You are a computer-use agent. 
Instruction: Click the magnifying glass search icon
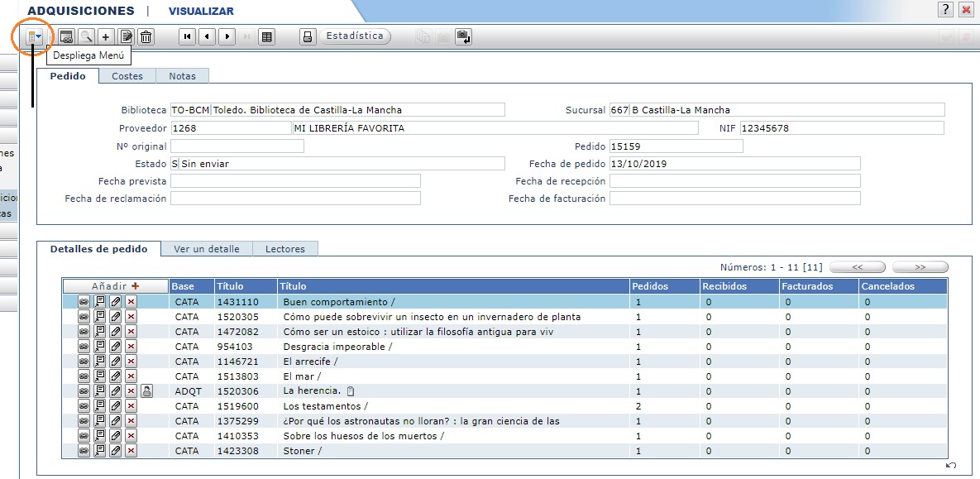point(86,36)
